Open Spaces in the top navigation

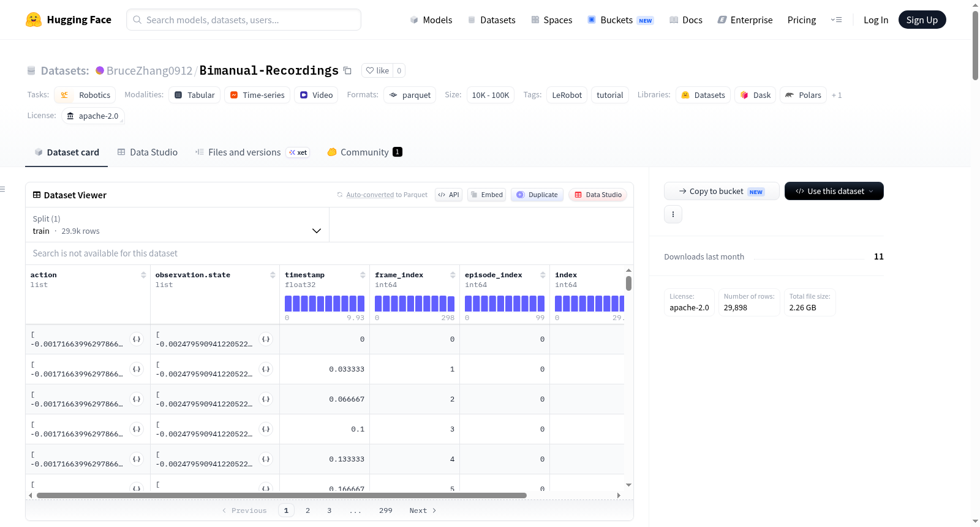tap(552, 20)
